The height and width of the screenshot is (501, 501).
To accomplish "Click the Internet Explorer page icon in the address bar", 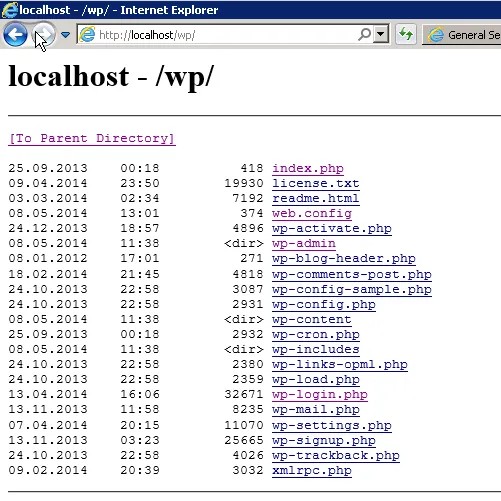I will [x=87, y=34].
